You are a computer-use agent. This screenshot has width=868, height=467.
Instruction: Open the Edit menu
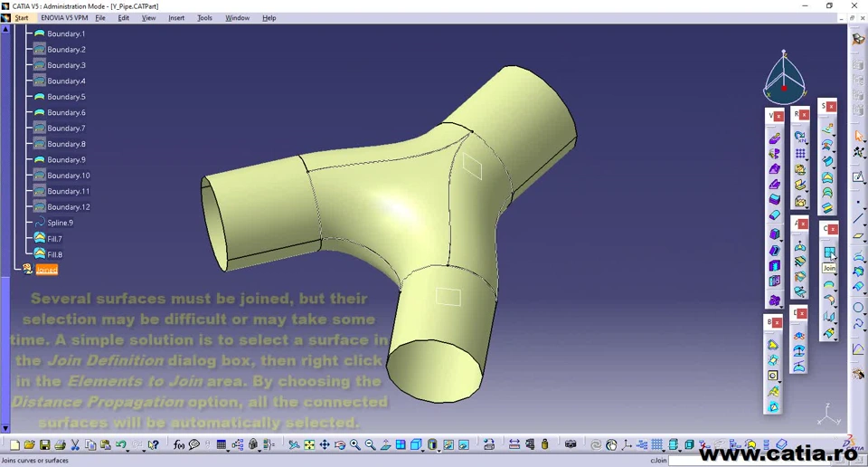click(x=124, y=18)
